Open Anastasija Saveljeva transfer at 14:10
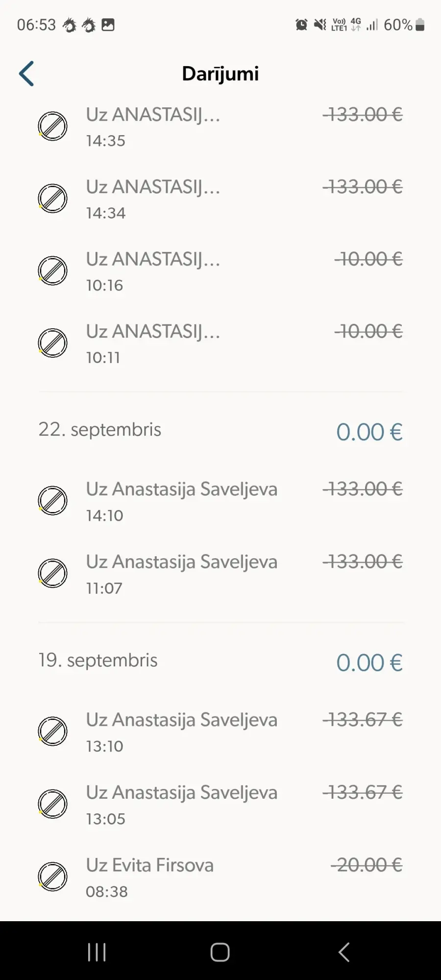Viewport: 441px width, 980px height. (181, 501)
